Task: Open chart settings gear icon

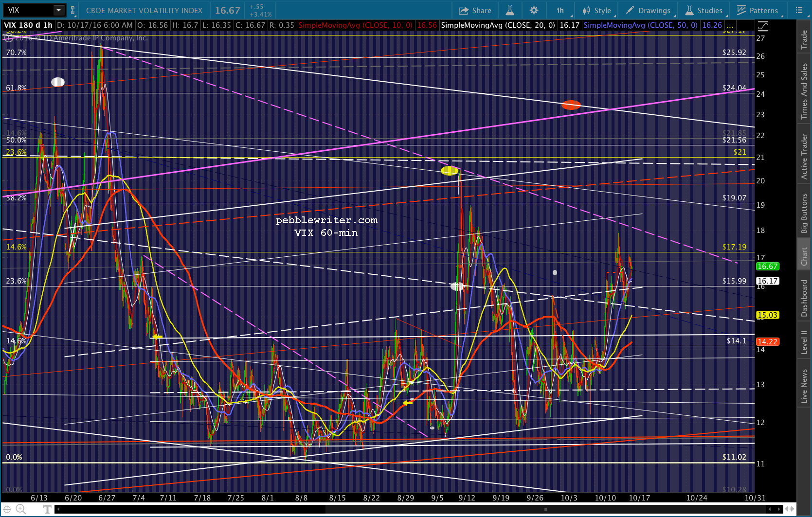Action: (x=534, y=10)
